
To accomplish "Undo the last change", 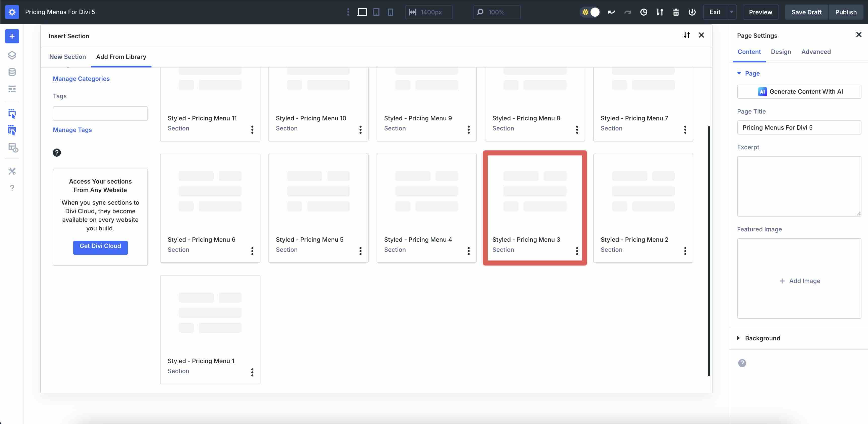I will [611, 12].
